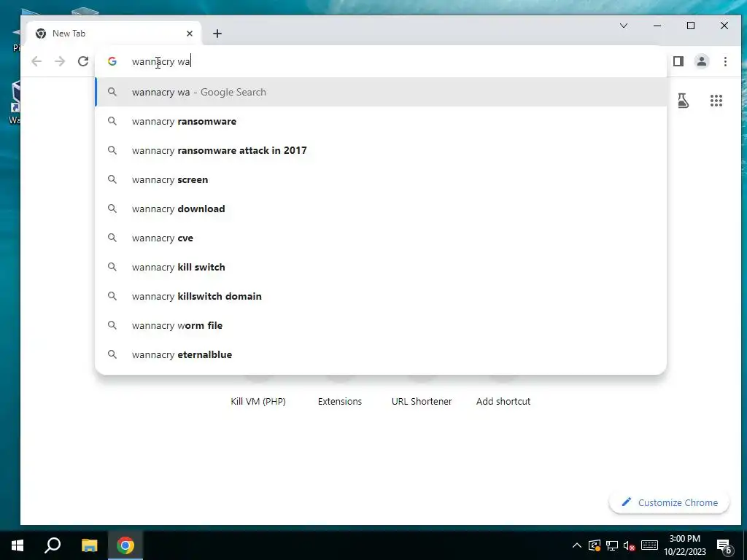The height and width of the screenshot is (560, 747).
Task: Click the forward navigation arrow
Action: (60, 61)
